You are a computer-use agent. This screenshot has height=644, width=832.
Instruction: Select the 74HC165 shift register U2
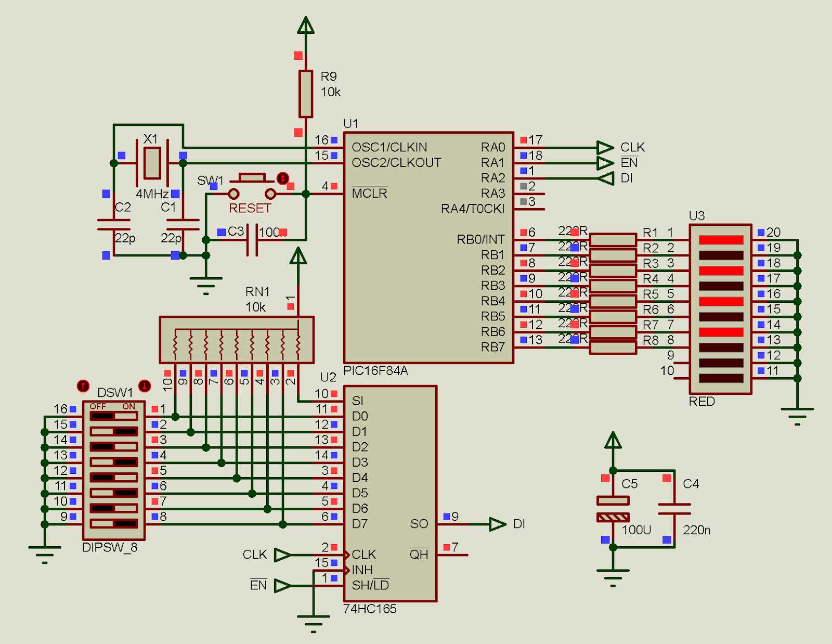tap(390, 493)
